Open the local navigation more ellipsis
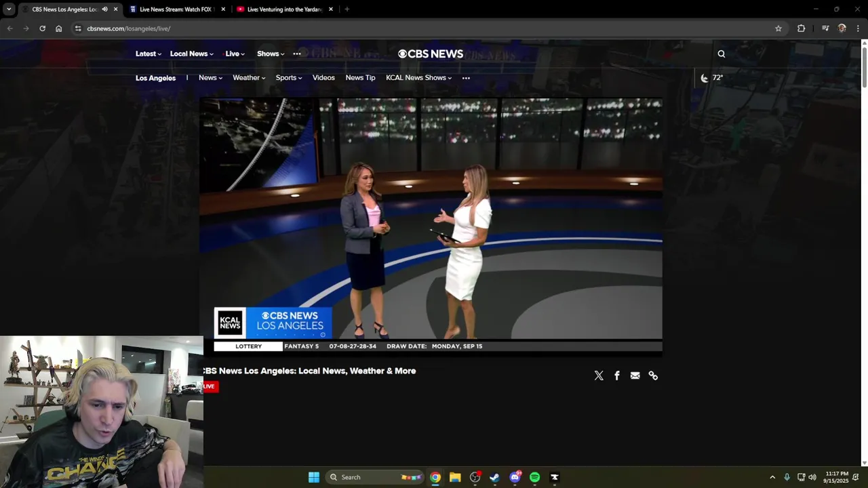The width and height of the screenshot is (868, 488). tap(466, 78)
